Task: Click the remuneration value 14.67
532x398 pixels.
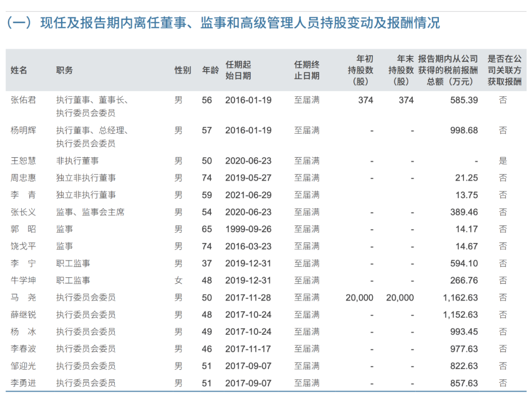Action: pos(466,246)
